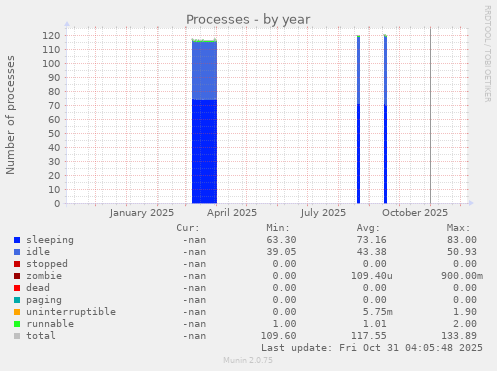This screenshot has height=371, width=497.
Task: Click the 'stopped' legend label
Action: [x=47, y=264]
